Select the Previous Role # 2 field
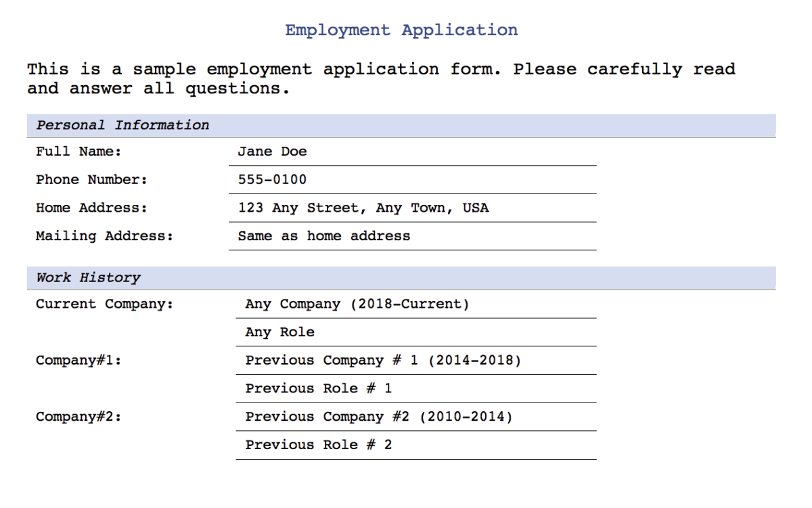The height and width of the screenshot is (508, 812). click(x=416, y=445)
